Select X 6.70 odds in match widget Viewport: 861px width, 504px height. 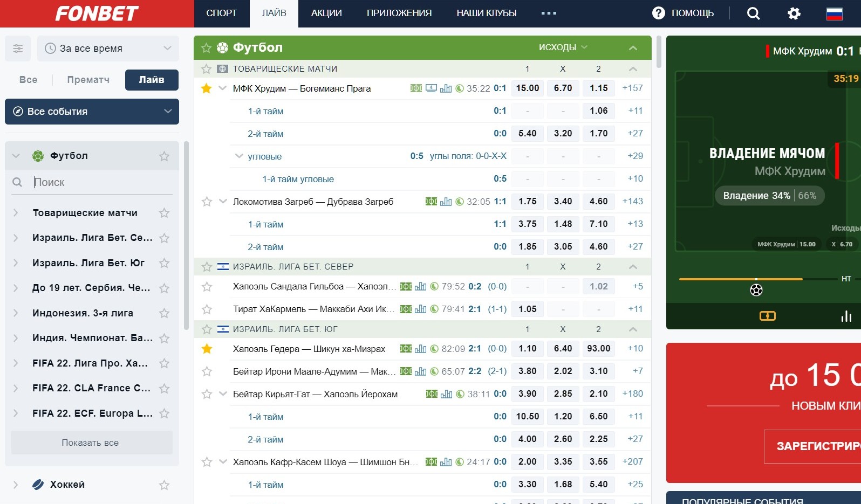tap(842, 245)
